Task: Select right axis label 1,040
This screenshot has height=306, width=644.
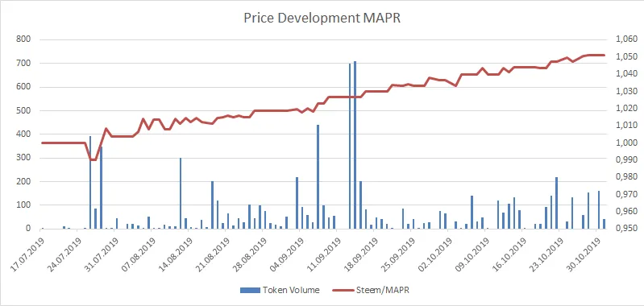Action: tap(626, 74)
